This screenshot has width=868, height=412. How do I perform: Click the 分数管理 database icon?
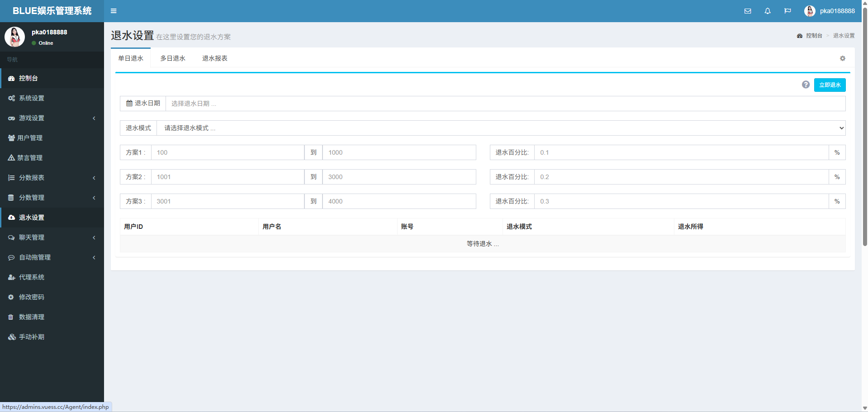[11, 198]
